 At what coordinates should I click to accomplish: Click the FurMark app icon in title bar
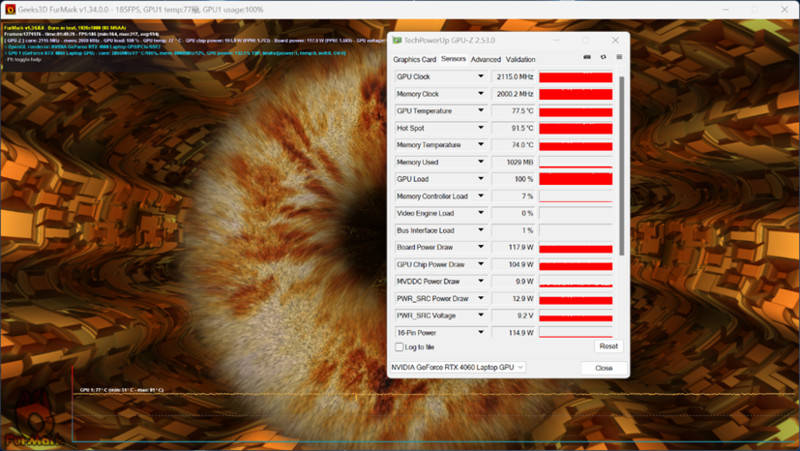point(8,9)
